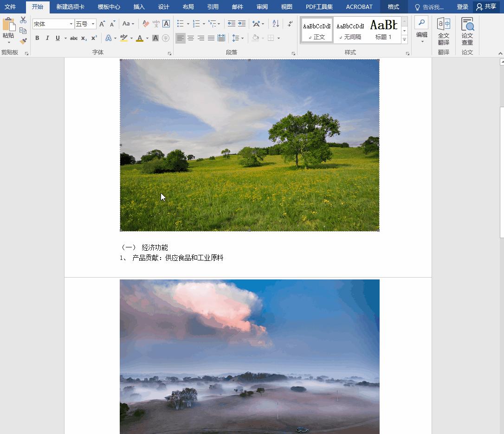Click 全文翻译 button
The image size is (504, 434).
[x=444, y=31]
